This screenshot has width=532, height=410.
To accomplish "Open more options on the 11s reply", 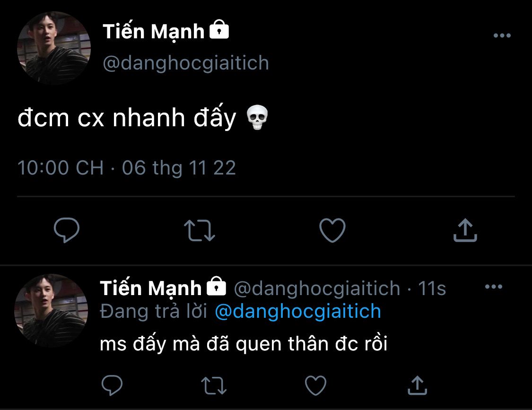I will pyautogui.click(x=494, y=287).
